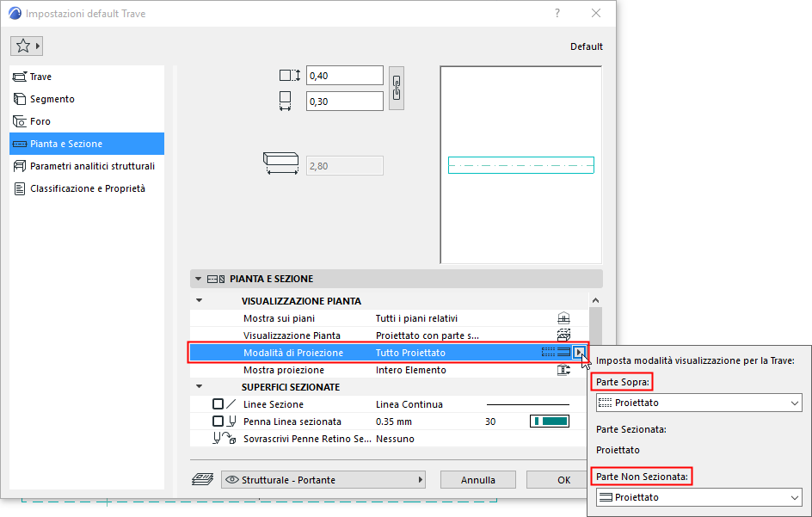Click the Mostra sui piani story icon
This screenshot has height=517, width=812.
tap(563, 318)
